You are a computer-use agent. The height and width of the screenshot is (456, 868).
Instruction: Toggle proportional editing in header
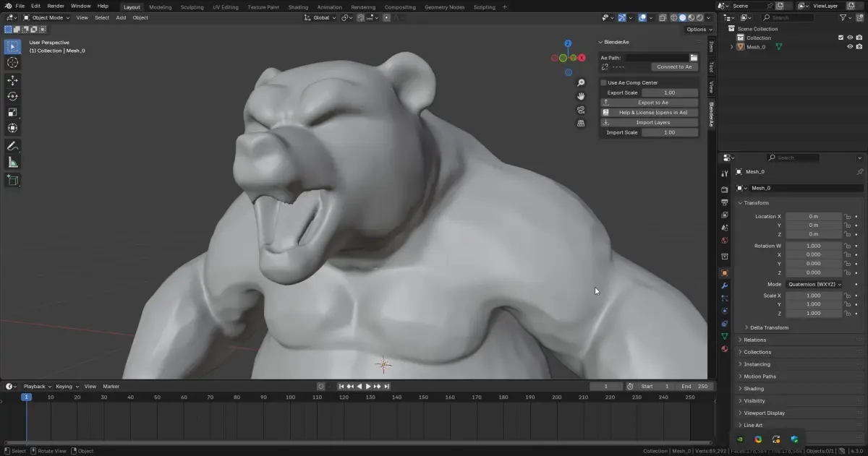[x=387, y=17]
